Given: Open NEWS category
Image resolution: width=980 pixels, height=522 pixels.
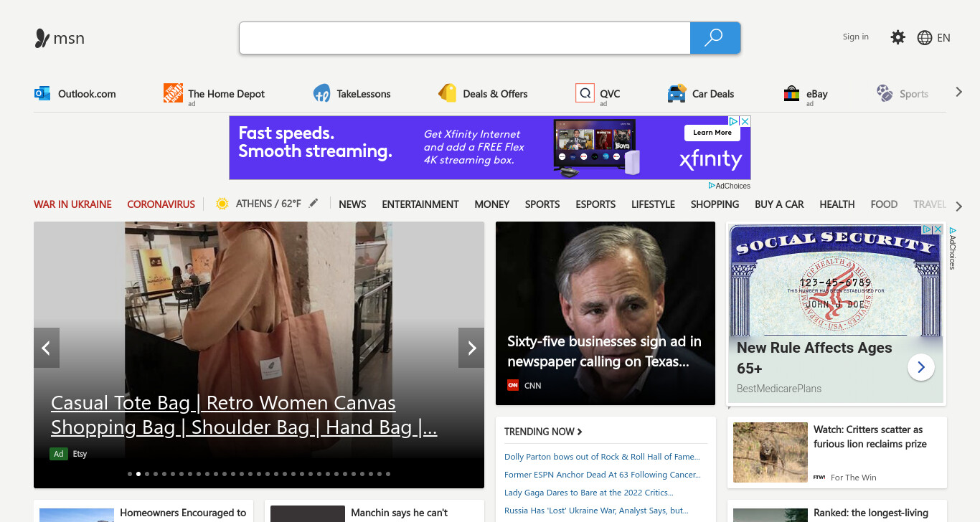Looking at the screenshot, I should click(x=352, y=204).
